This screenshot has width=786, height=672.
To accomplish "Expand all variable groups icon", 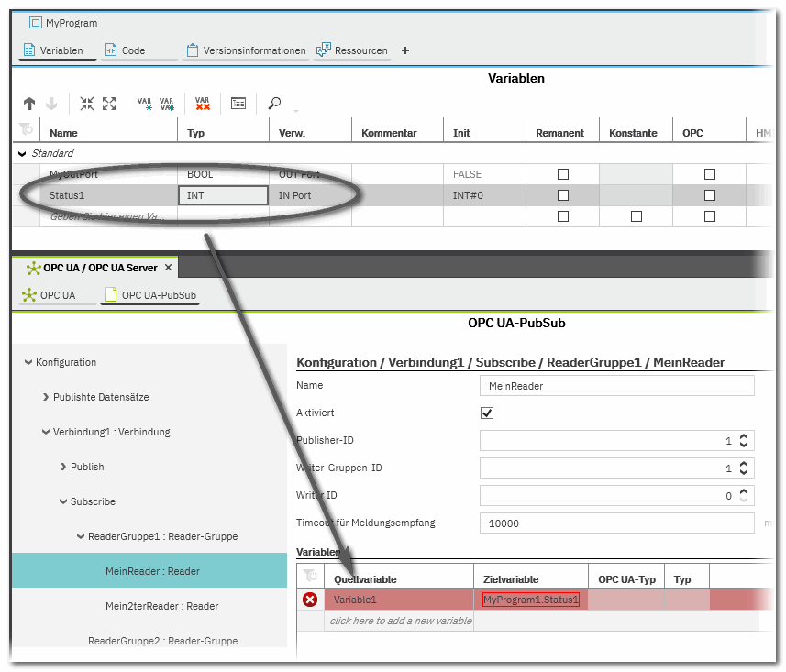I will point(109,104).
